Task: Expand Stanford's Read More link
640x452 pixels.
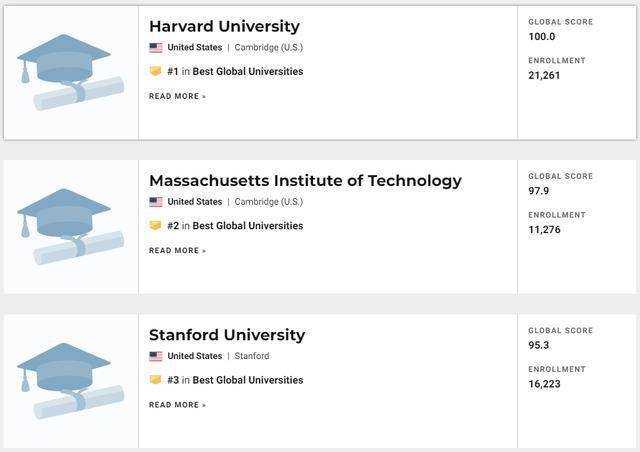Action: [x=177, y=405]
